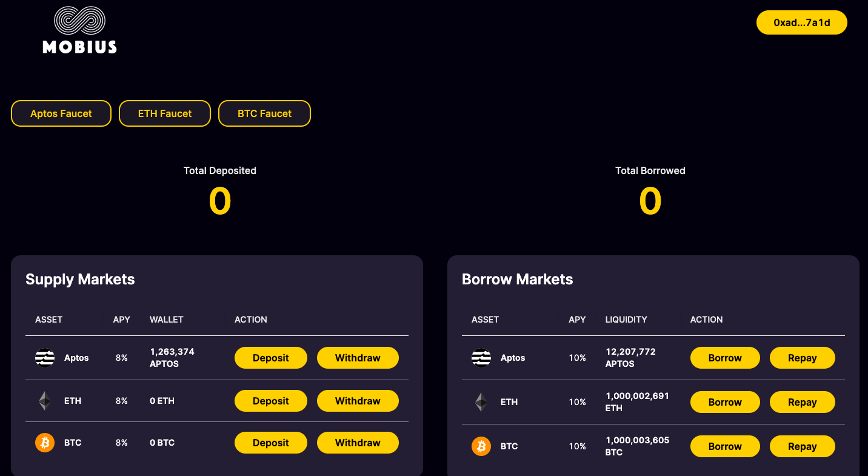
Task: Click the ETH diamond icon in Borrow Markets
Action: (481, 402)
